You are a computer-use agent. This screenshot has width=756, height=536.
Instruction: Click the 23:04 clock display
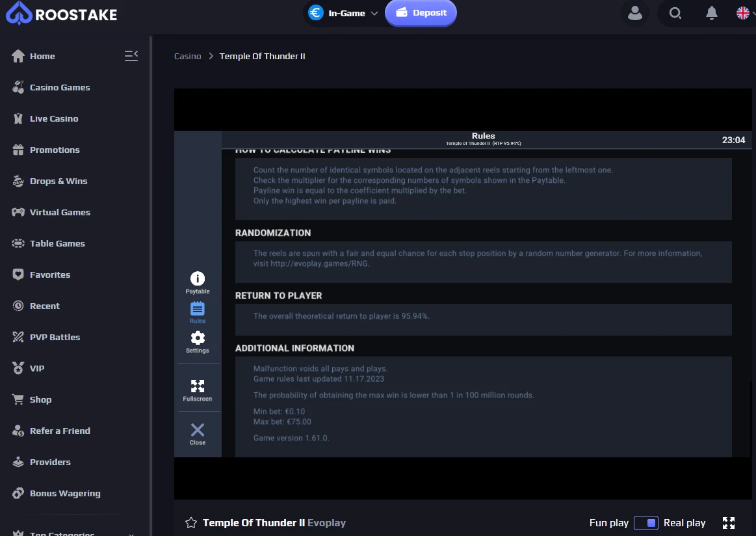pos(733,140)
